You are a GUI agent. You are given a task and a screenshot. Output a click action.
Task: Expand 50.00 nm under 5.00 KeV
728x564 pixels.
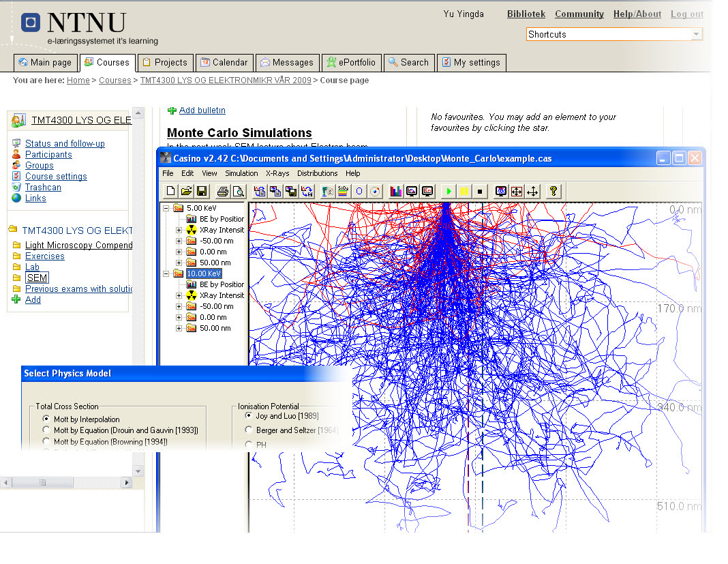179,263
